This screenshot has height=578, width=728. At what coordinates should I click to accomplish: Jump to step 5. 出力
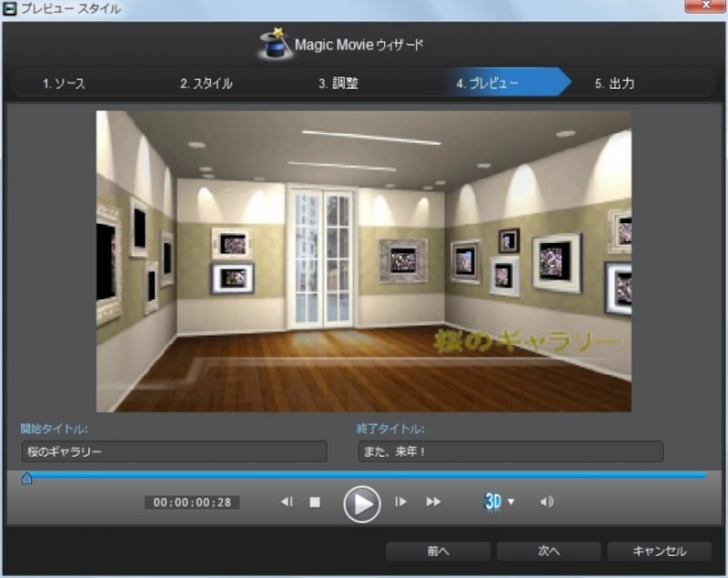pyautogui.click(x=614, y=84)
